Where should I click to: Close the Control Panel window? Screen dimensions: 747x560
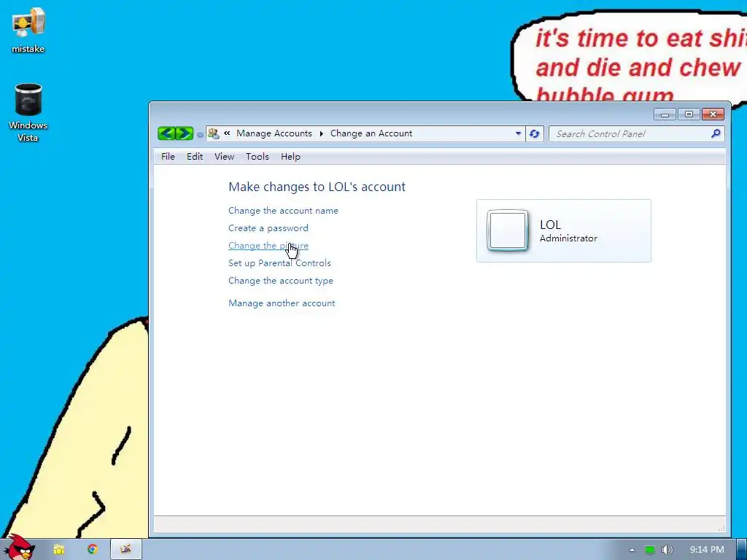point(713,114)
